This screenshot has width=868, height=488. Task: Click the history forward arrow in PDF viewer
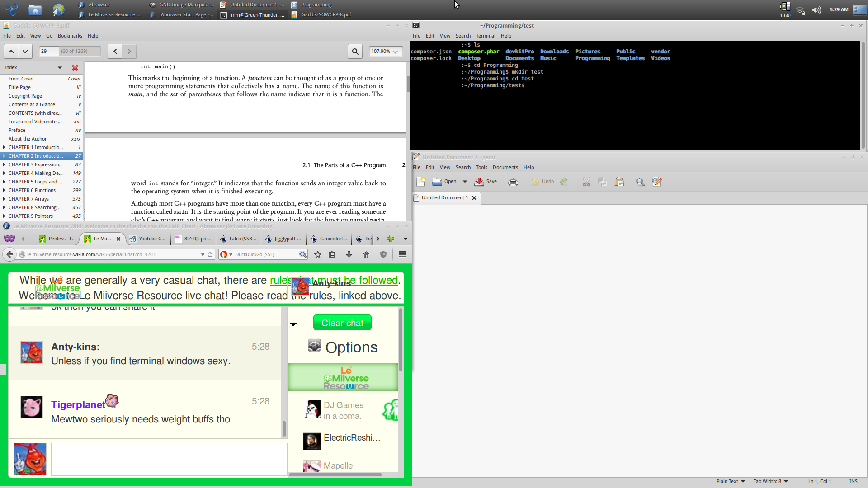click(x=129, y=52)
